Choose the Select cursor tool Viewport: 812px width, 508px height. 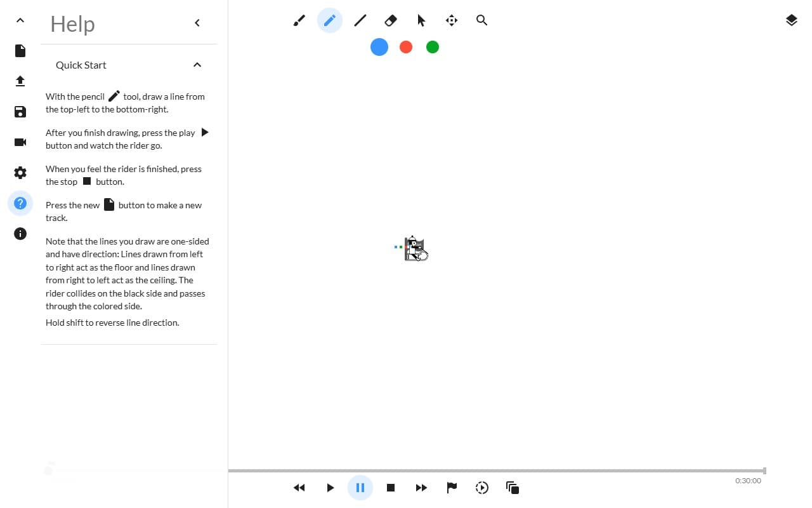(421, 20)
